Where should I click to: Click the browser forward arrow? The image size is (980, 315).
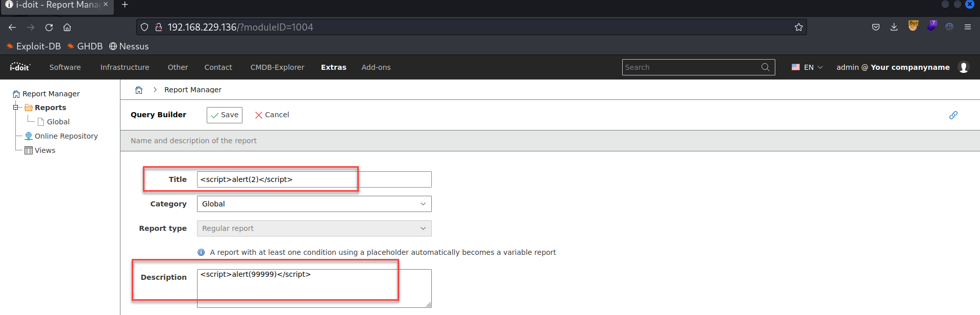click(x=31, y=27)
